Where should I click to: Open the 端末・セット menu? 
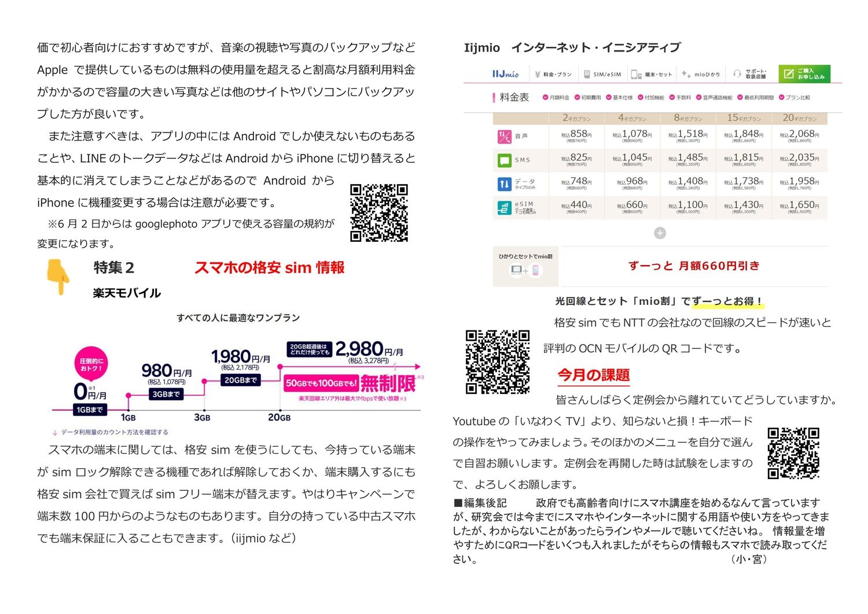pyautogui.click(x=652, y=74)
